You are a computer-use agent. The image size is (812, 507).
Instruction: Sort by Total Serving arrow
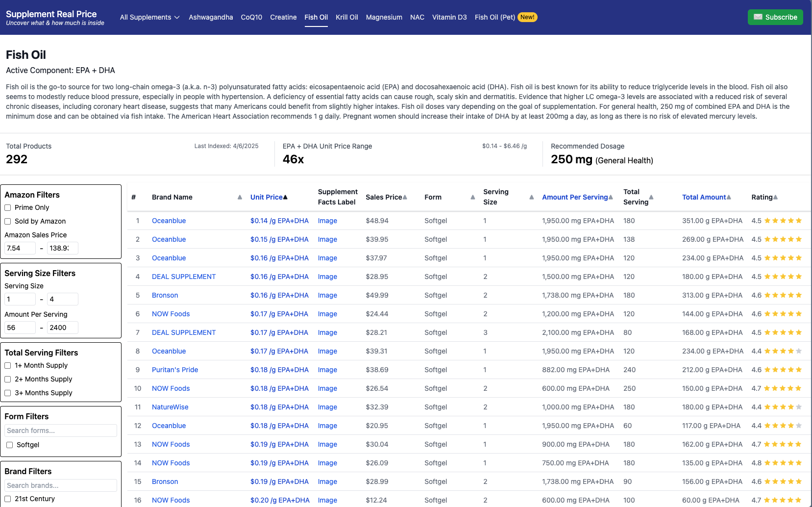(651, 197)
